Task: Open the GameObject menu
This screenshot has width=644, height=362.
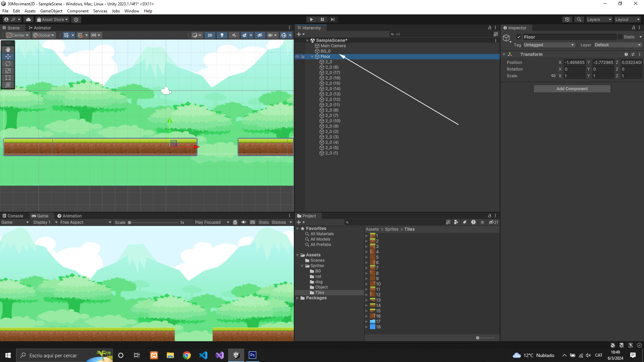Action: 51,11
